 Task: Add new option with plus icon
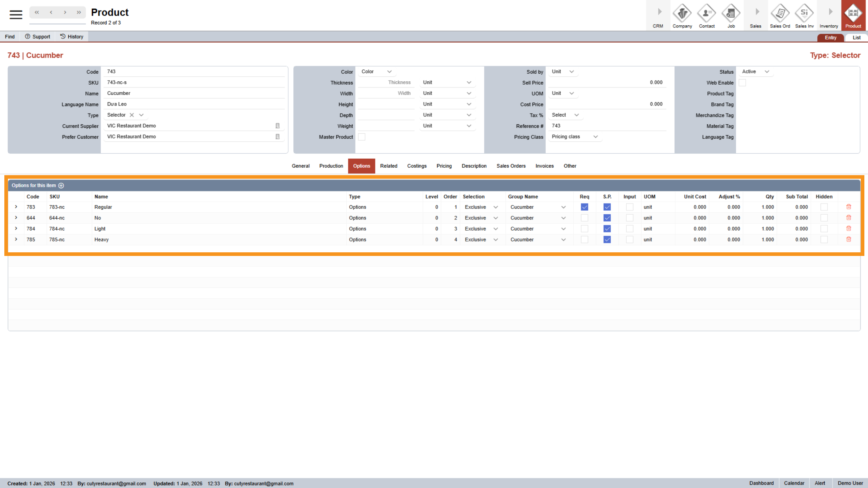(61, 185)
